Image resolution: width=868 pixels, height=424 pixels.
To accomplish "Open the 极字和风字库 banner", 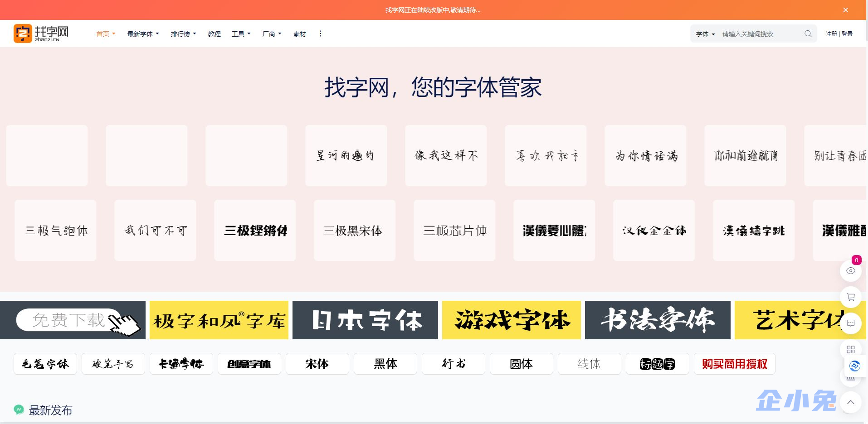I will [219, 320].
